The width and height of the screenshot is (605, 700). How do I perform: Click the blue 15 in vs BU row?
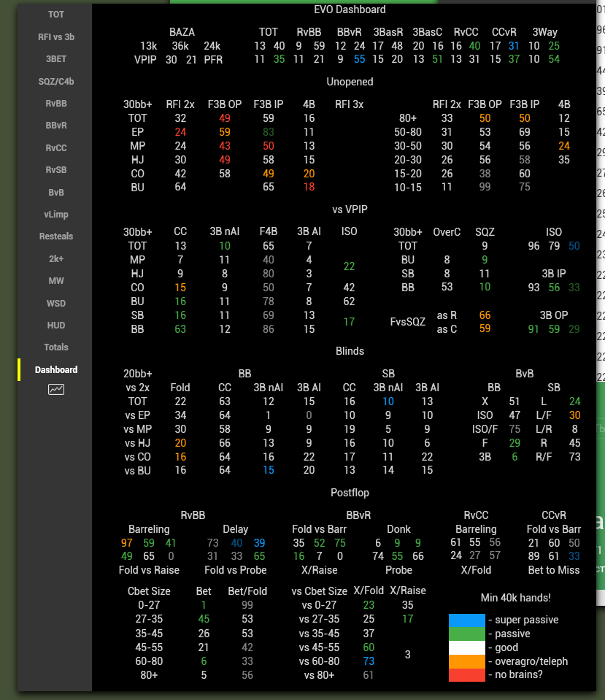(269, 470)
